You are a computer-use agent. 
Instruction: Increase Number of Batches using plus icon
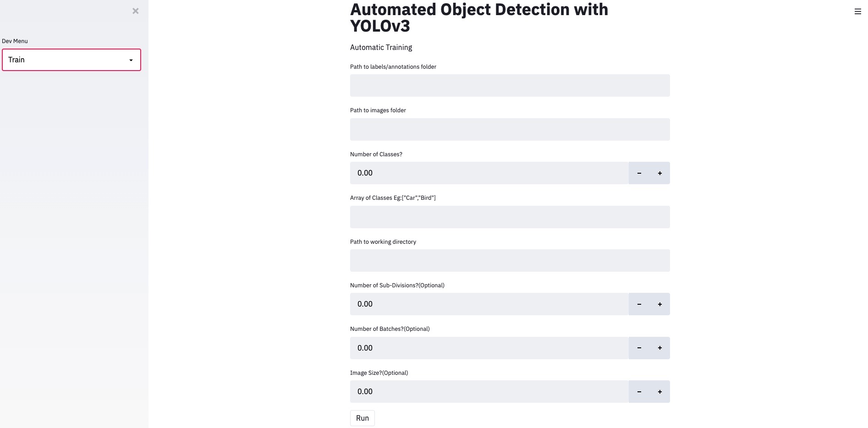(x=659, y=348)
